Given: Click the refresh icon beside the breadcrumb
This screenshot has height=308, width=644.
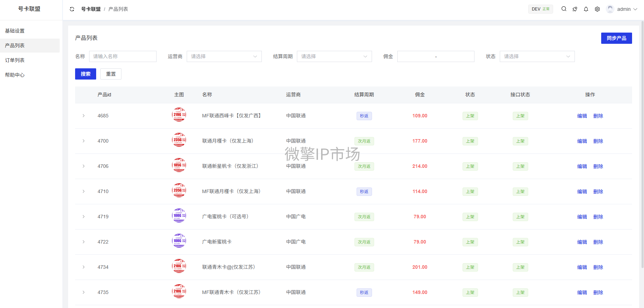Looking at the screenshot, I should (x=72, y=9).
